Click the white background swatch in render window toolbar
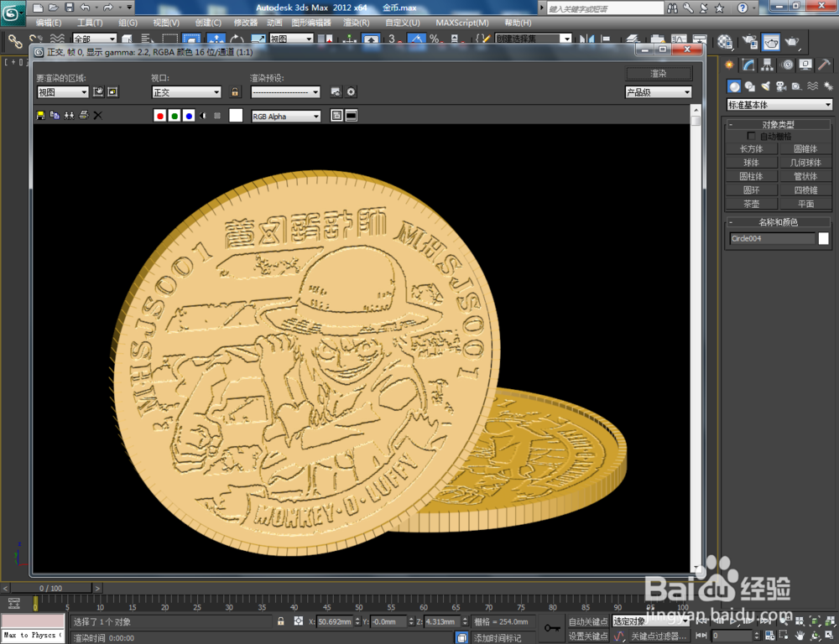 coord(236,116)
